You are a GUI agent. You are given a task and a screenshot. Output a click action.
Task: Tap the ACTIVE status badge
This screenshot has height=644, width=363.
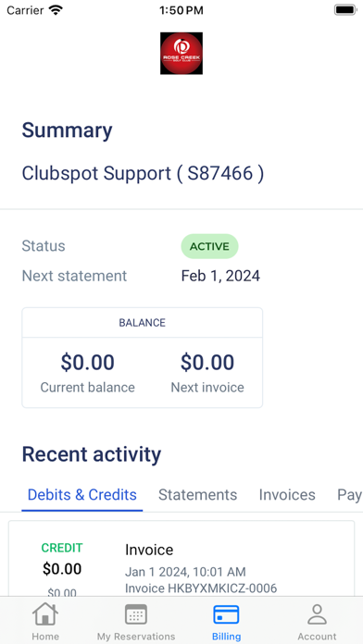(x=209, y=246)
